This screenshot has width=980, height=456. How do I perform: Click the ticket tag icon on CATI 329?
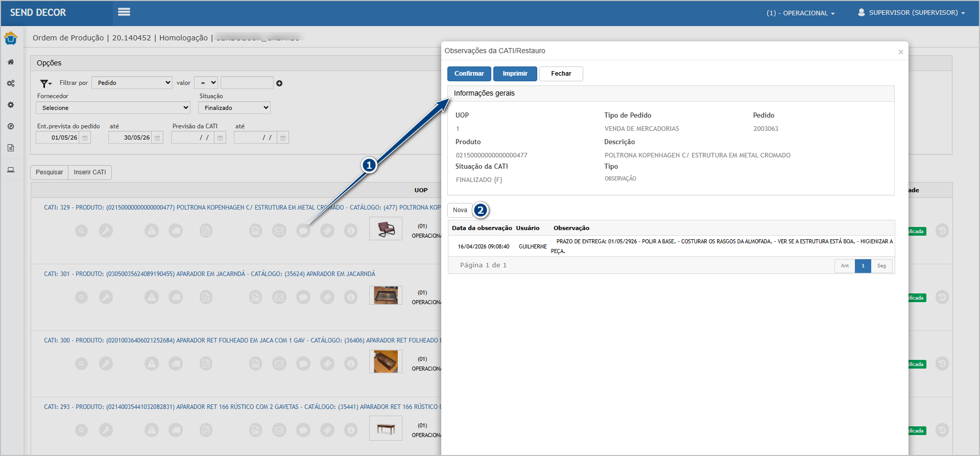click(x=327, y=231)
